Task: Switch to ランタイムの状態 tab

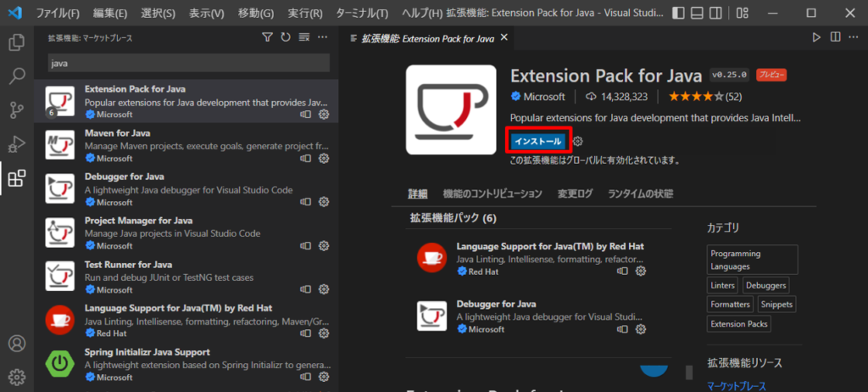Action: point(641,194)
